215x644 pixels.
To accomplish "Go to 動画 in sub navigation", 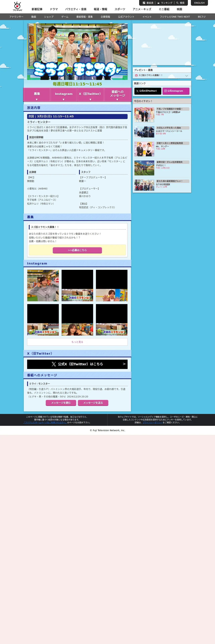I will (x=34, y=17).
